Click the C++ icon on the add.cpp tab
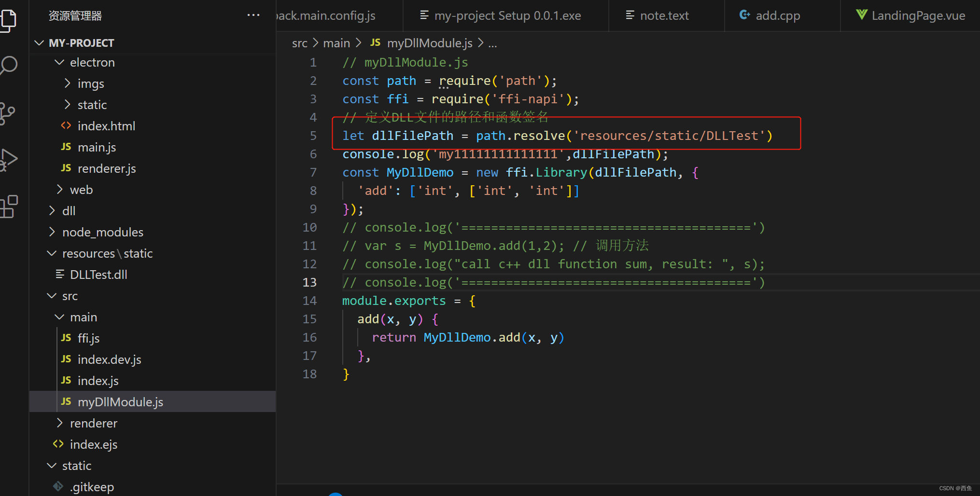This screenshot has height=496, width=980. (x=744, y=15)
